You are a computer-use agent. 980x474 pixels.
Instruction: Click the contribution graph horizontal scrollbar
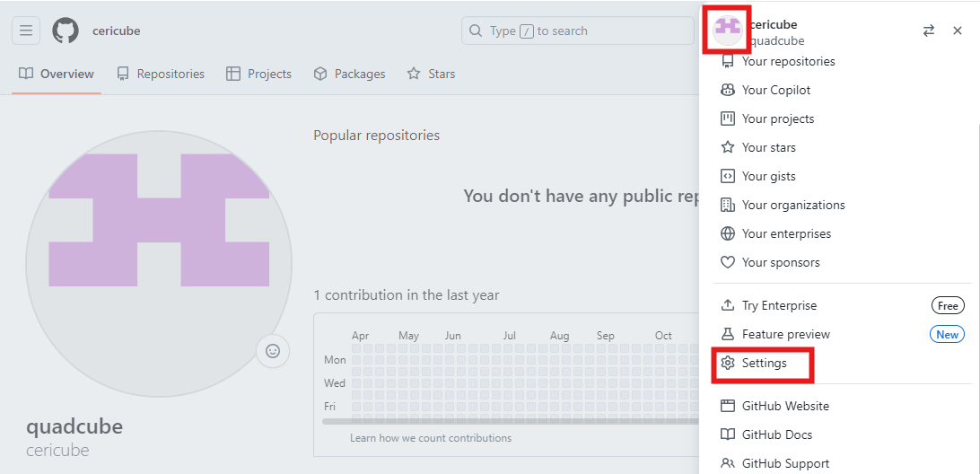point(510,421)
